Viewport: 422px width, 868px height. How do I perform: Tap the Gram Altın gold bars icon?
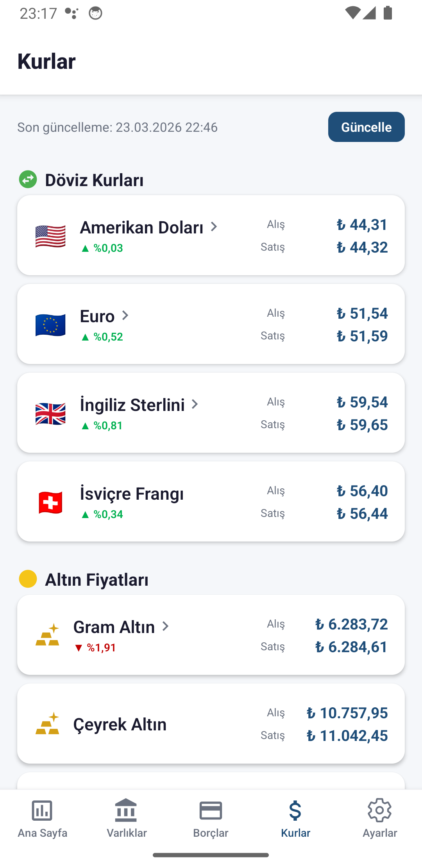tap(48, 635)
